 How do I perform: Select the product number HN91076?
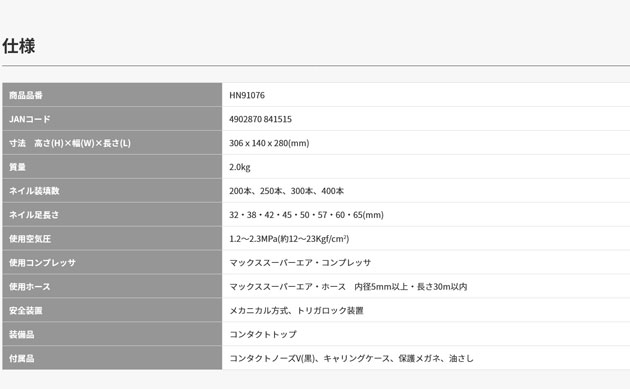click(x=247, y=95)
